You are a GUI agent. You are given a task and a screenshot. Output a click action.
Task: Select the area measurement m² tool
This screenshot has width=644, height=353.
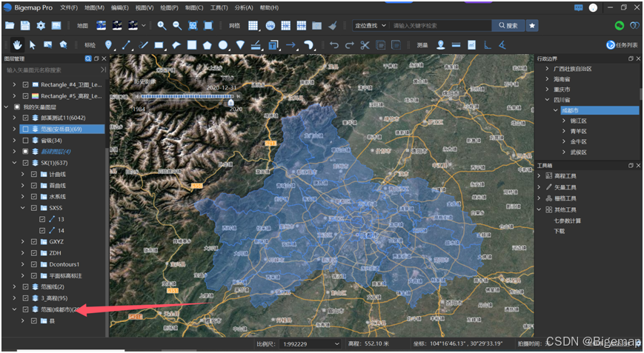point(471,44)
